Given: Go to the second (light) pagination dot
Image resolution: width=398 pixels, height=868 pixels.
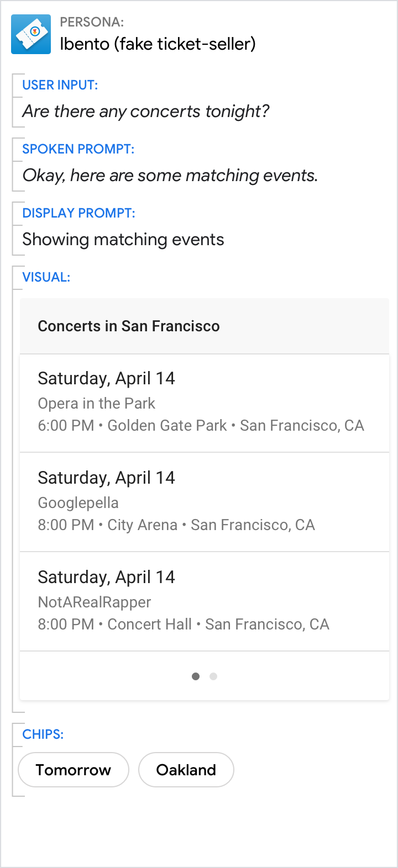Looking at the screenshot, I should pos(213,676).
